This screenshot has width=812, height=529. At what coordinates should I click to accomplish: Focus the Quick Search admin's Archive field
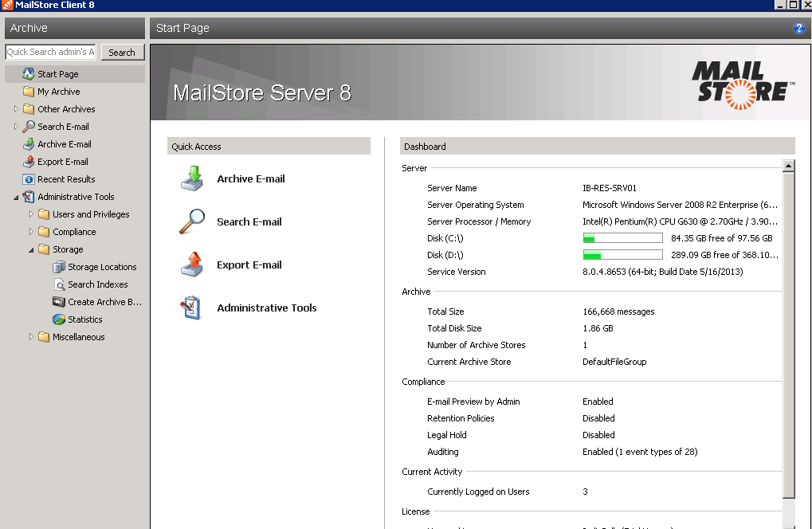(x=51, y=52)
